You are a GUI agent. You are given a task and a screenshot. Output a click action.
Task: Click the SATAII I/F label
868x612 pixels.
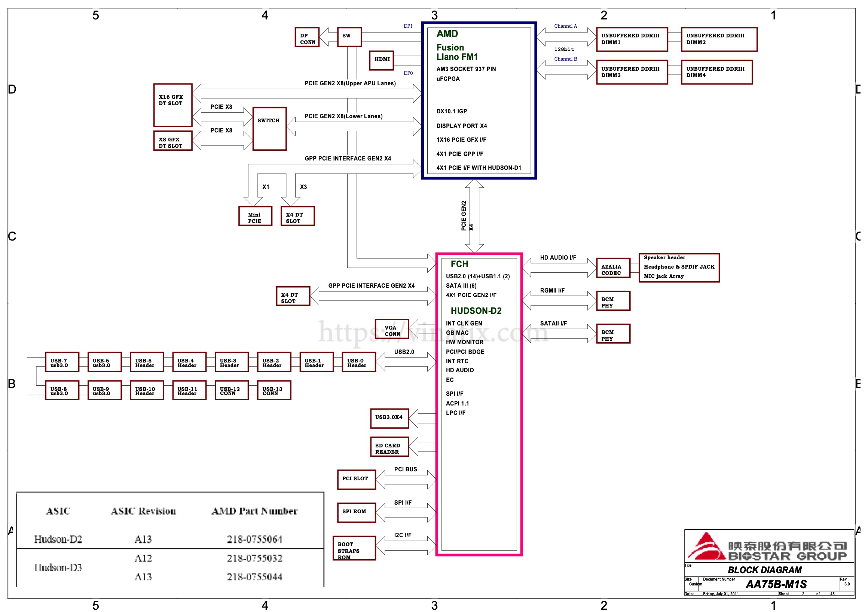553,324
